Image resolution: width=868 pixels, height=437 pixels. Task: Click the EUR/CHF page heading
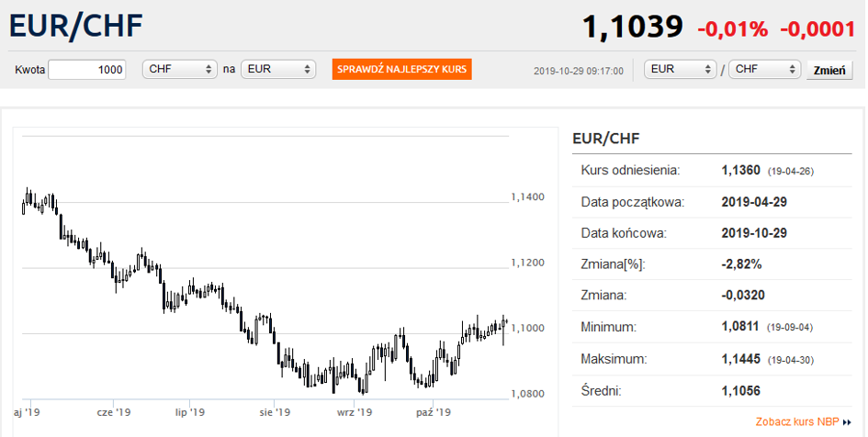pyautogui.click(x=76, y=26)
